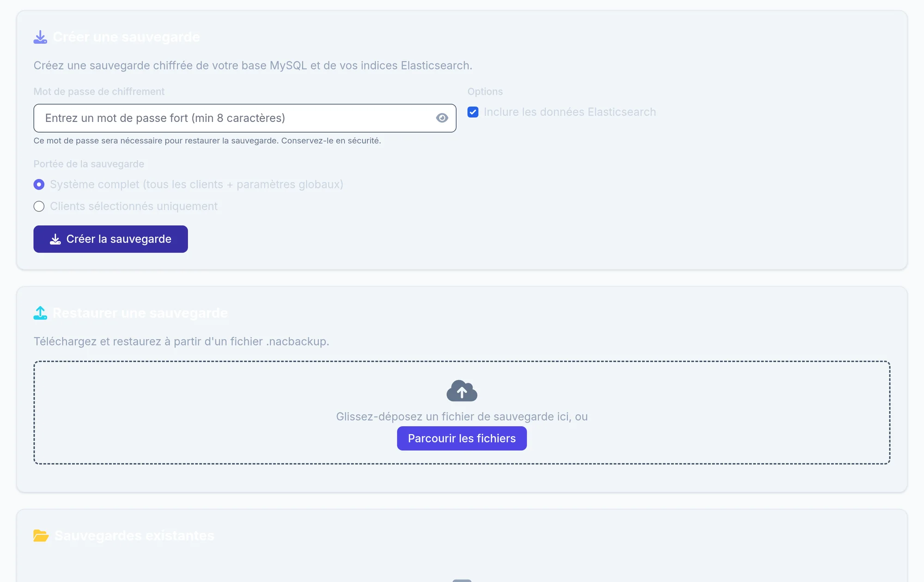Click the Mot de passe de chiffrement label

[99, 91]
